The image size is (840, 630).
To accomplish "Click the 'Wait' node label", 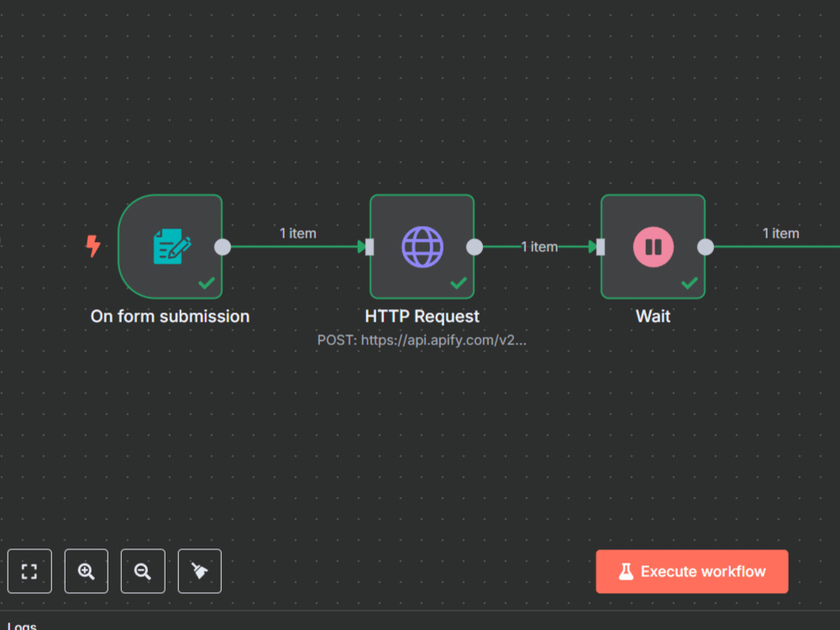I will click(x=653, y=317).
